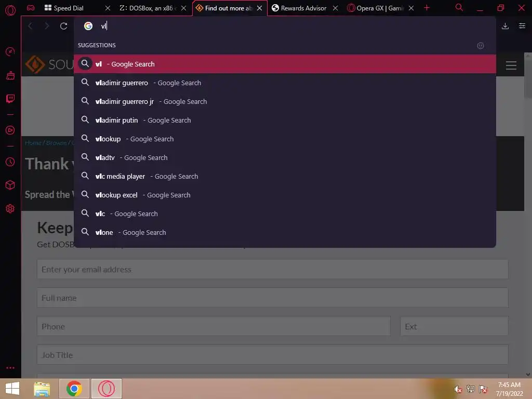Click the Opera GX taskbar button

[x=107, y=389]
